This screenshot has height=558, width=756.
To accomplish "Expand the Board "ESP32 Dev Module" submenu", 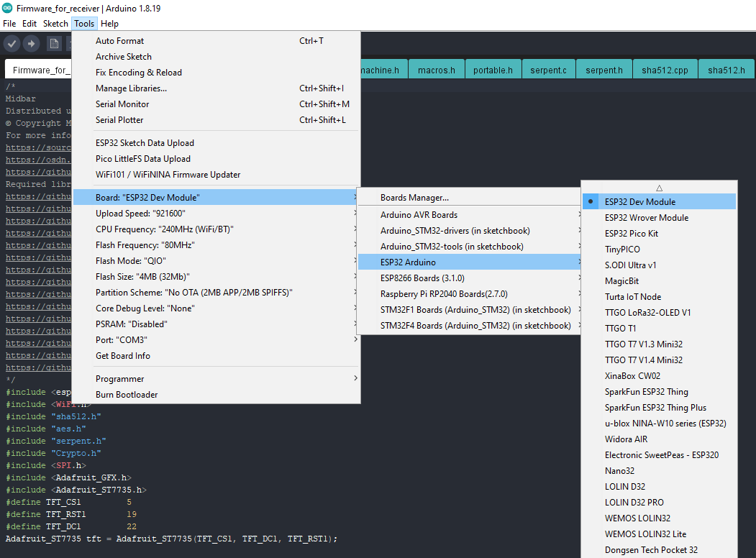I will pyautogui.click(x=217, y=198).
